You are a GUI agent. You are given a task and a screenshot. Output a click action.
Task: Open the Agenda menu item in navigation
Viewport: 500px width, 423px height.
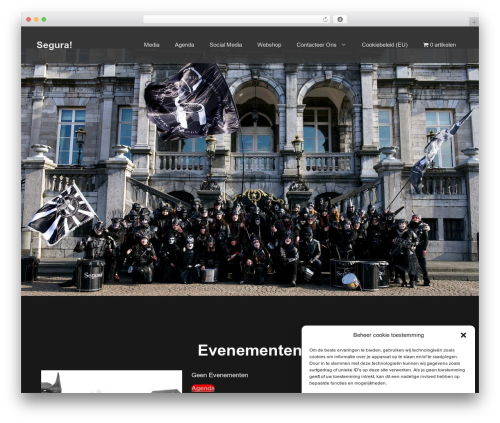184,45
